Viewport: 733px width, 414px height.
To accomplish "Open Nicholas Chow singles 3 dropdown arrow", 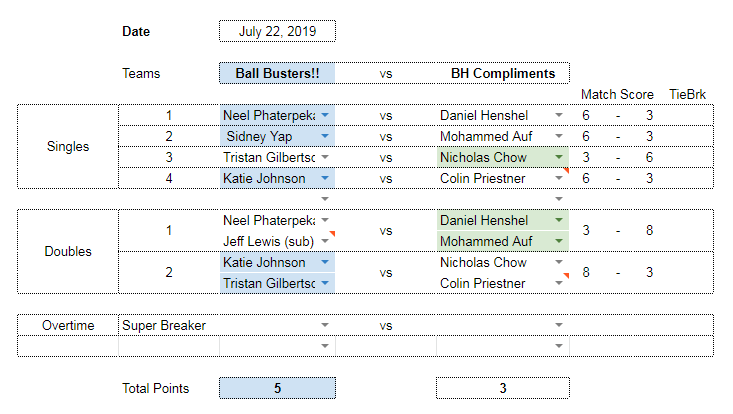I will (559, 157).
